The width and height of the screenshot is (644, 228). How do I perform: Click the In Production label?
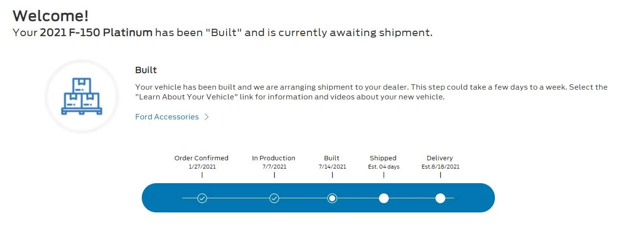pyautogui.click(x=274, y=158)
